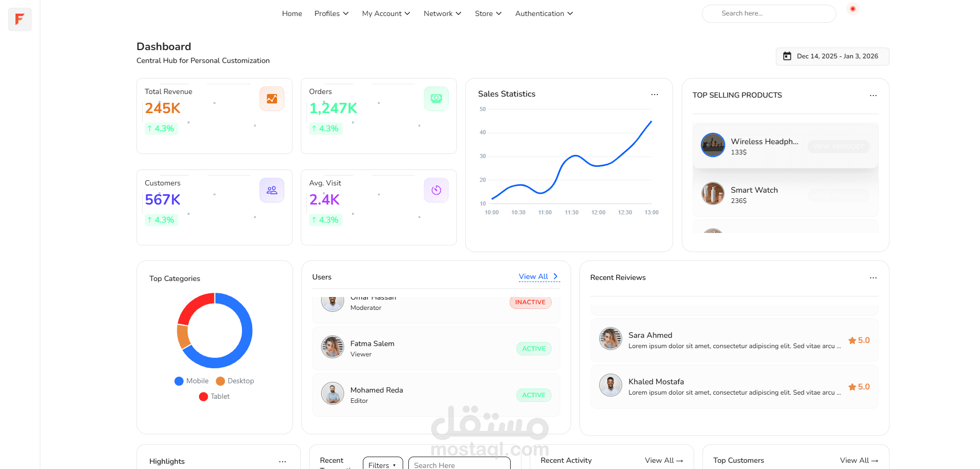Click Mohamed Reda's ACTIVE status badge
This screenshot has height=469, width=980.
click(534, 395)
